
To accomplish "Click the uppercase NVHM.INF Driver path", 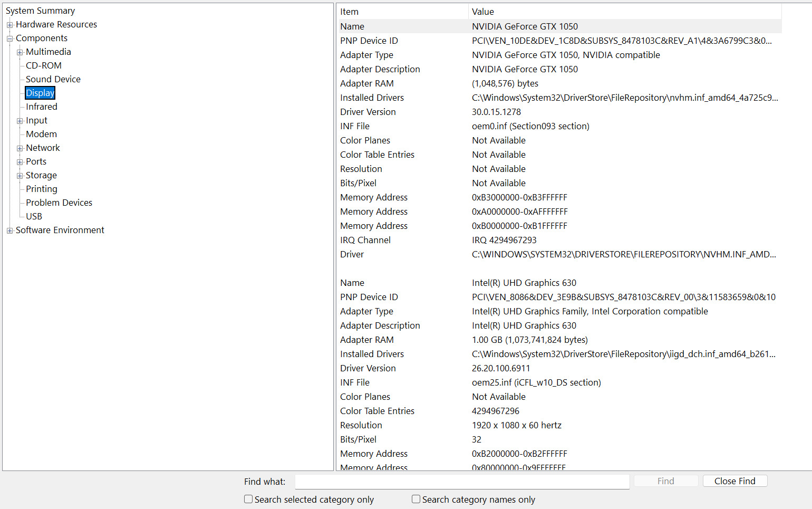I will [x=624, y=254].
